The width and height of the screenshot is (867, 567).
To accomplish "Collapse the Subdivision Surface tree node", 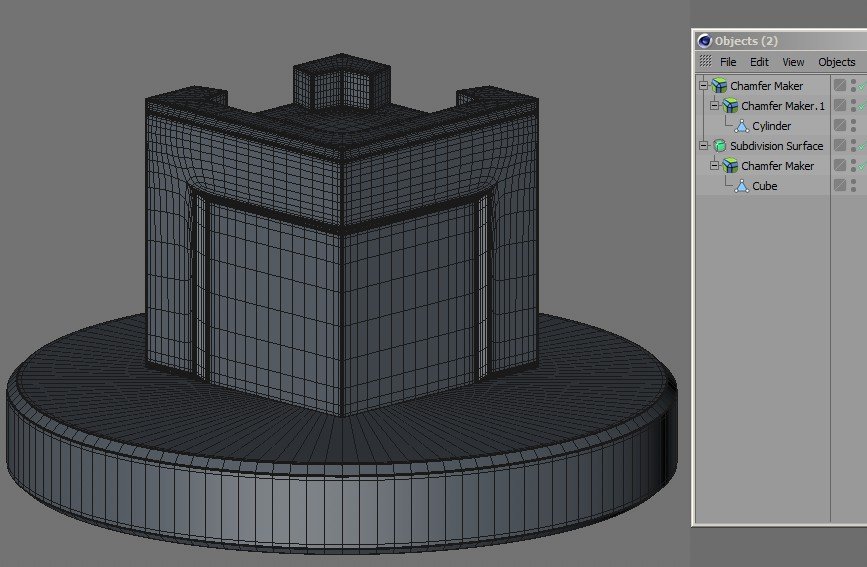I will tap(703, 145).
